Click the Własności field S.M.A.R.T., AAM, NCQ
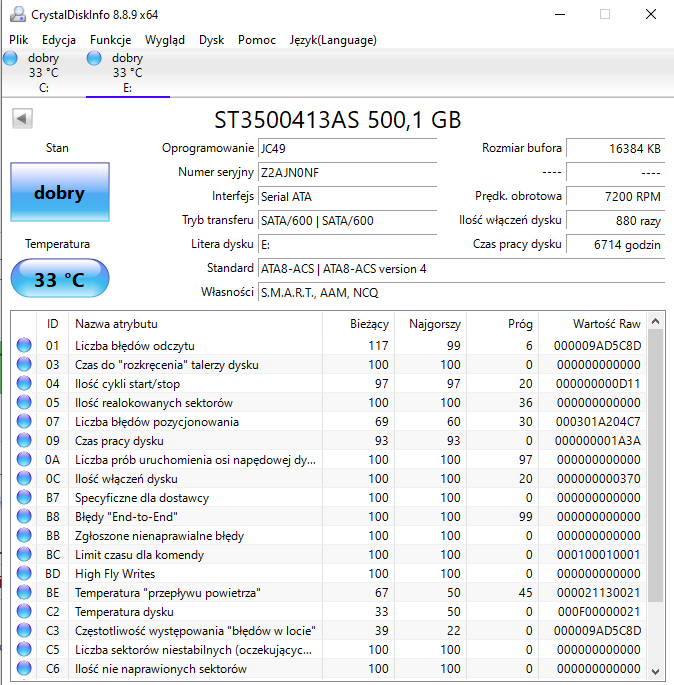The width and height of the screenshot is (674, 685). pos(461,293)
